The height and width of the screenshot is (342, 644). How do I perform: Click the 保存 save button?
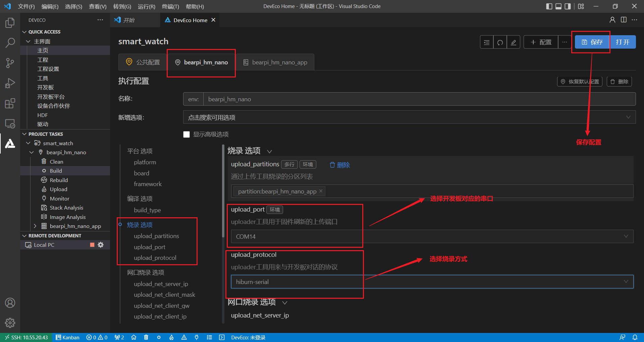[x=592, y=42]
